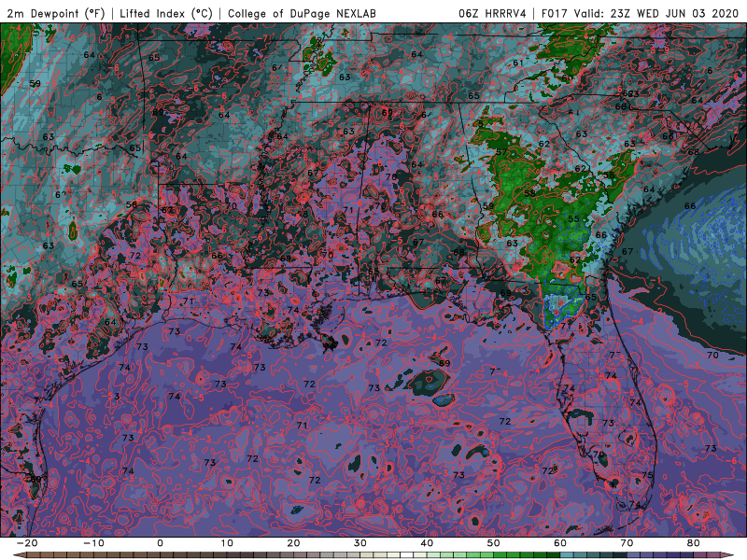Click "College of DuPage NEXLAB" header text
Viewport: 747px width, 560px height.
click(x=302, y=13)
